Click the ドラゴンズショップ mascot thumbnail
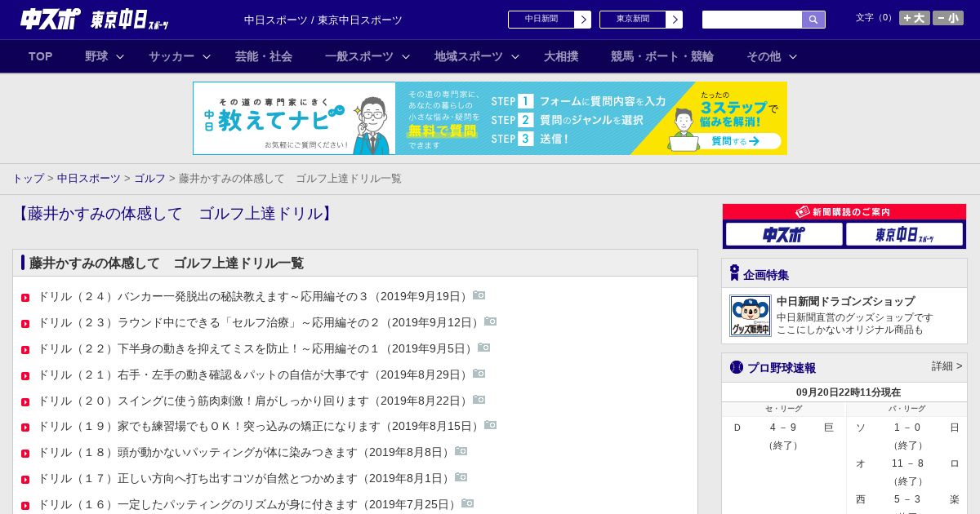Image resolution: width=980 pixels, height=514 pixels. 751,316
